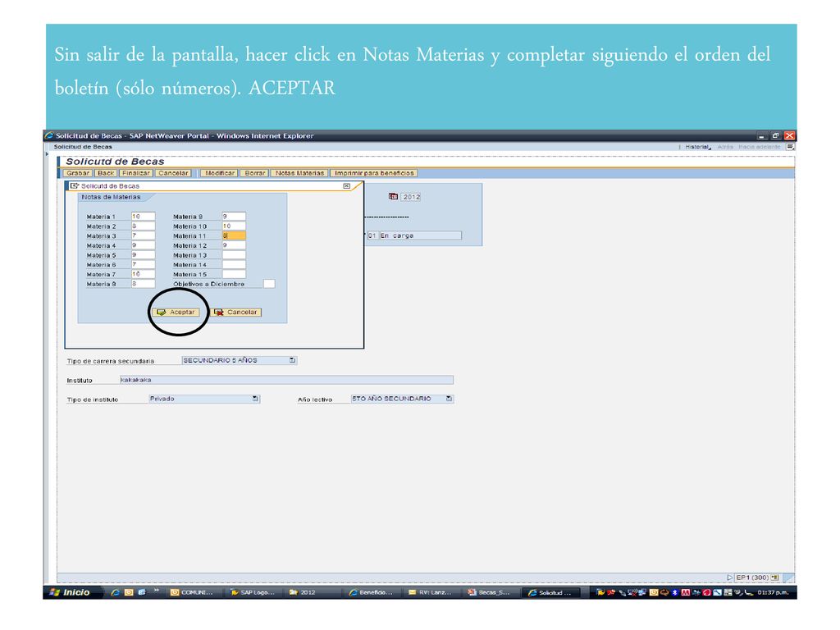Click the Back toolbar button
The width and height of the screenshot is (840, 630).
[x=106, y=173]
